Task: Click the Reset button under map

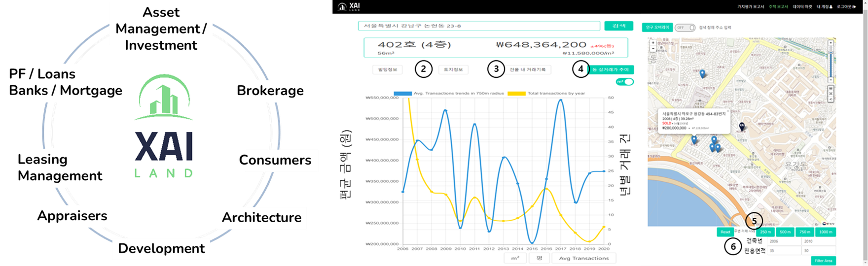Action: click(x=725, y=232)
